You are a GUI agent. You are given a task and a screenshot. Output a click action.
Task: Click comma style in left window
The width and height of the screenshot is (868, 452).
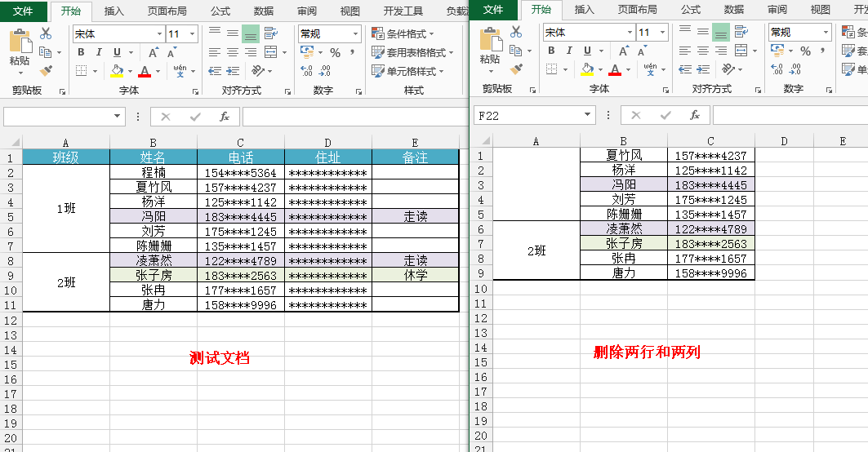(352, 52)
